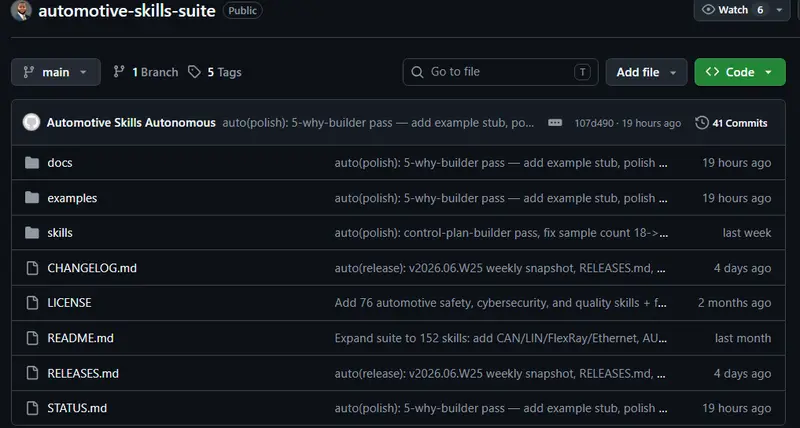
Task: Open the skills folder
Action: 60,233
